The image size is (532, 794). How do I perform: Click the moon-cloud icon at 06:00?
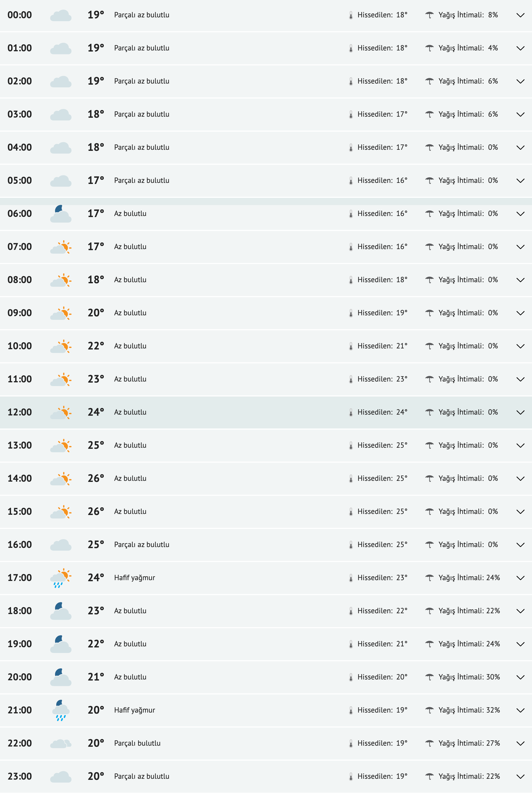pos(61,214)
